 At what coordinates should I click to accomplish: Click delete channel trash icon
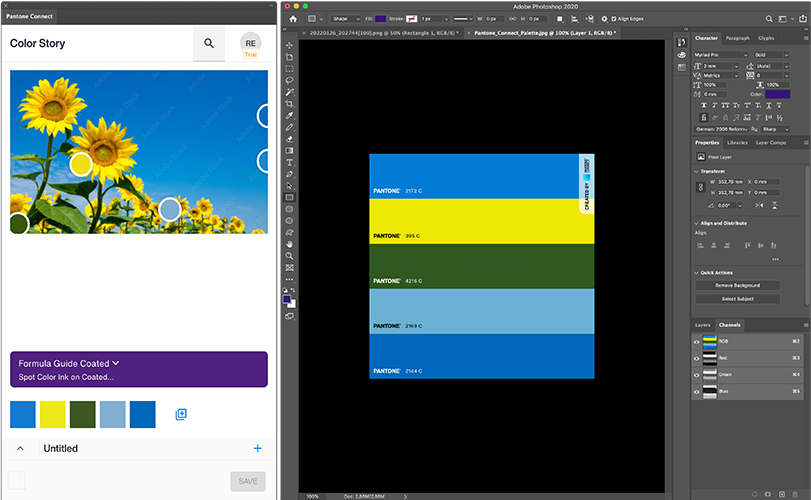point(795,494)
